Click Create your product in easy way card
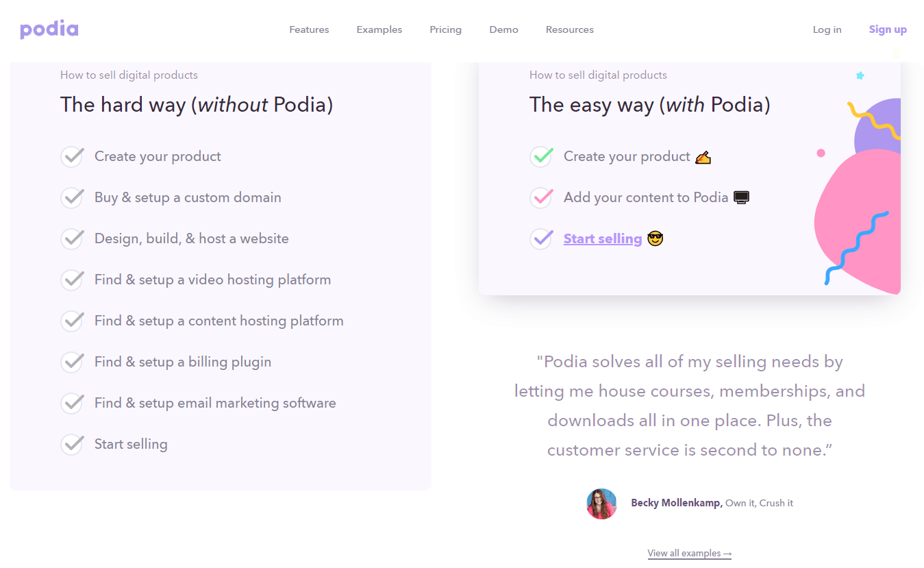Viewport: 924px width, 568px height. [x=627, y=156]
